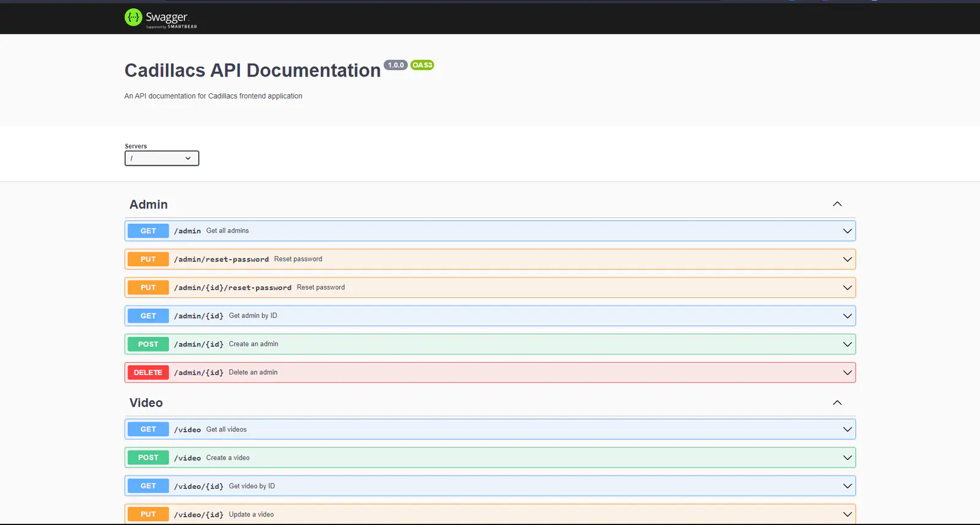Click the GET badge for /admin

[x=148, y=231]
